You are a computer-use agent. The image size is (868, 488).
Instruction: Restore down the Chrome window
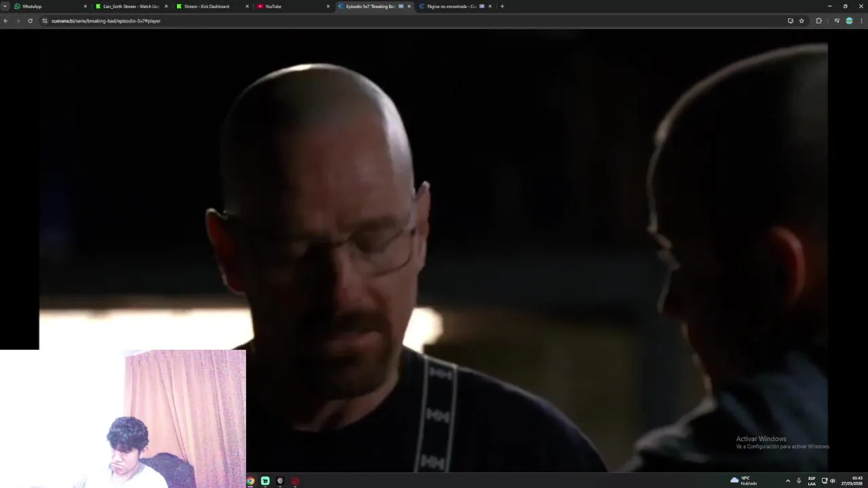(845, 6)
